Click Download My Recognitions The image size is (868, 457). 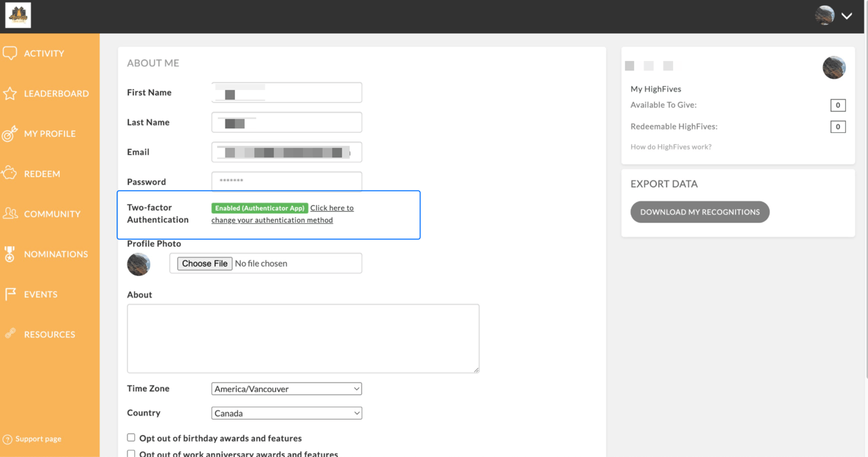coord(699,212)
